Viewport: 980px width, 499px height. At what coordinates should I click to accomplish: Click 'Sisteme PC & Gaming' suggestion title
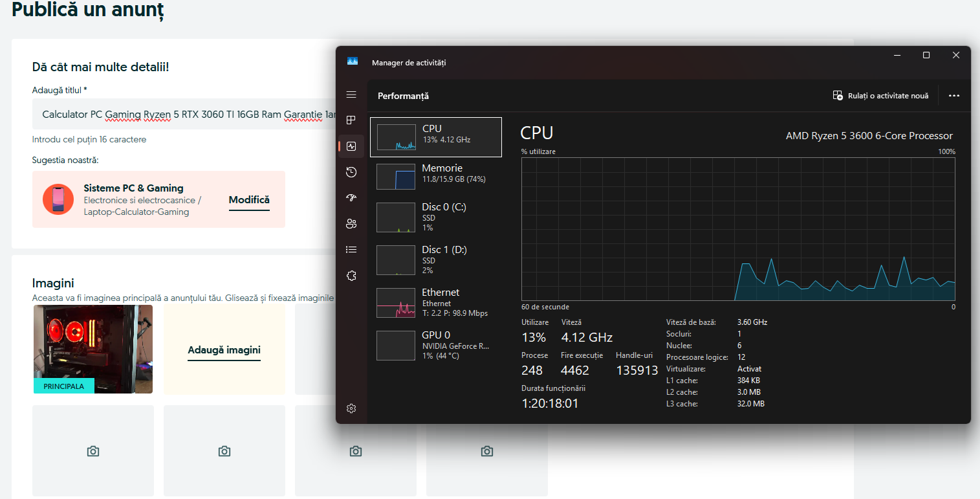(x=133, y=188)
